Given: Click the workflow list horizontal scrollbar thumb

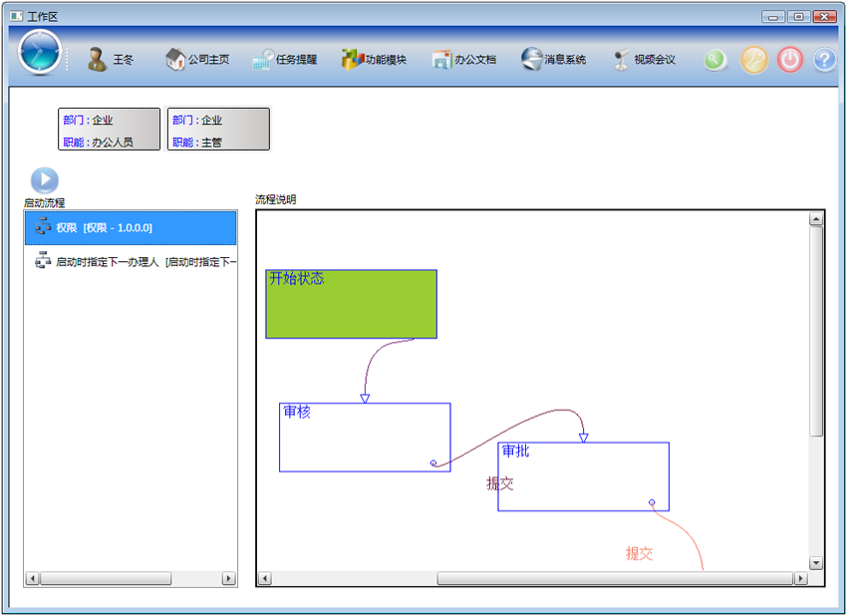Looking at the screenshot, I should [106, 579].
